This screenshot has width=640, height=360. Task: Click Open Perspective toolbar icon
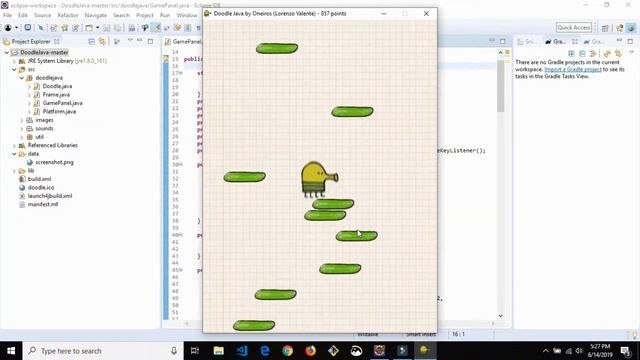[605, 28]
